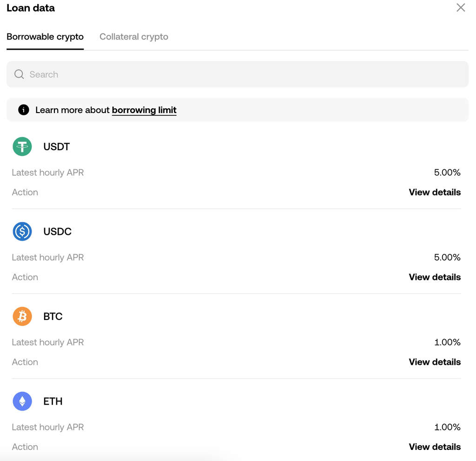Image resolution: width=476 pixels, height=461 pixels.
Task: Close the Loan data panel
Action: [460, 7]
